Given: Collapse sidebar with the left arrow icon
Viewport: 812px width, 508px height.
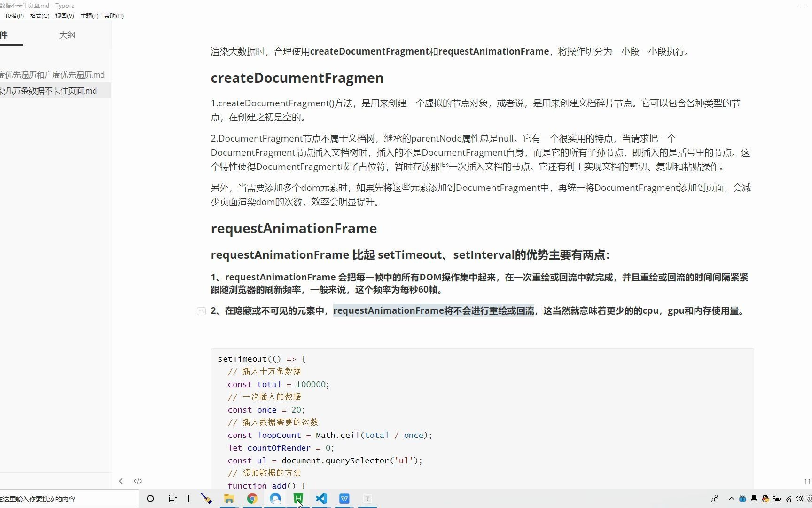Looking at the screenshot, I should point(121,481).
